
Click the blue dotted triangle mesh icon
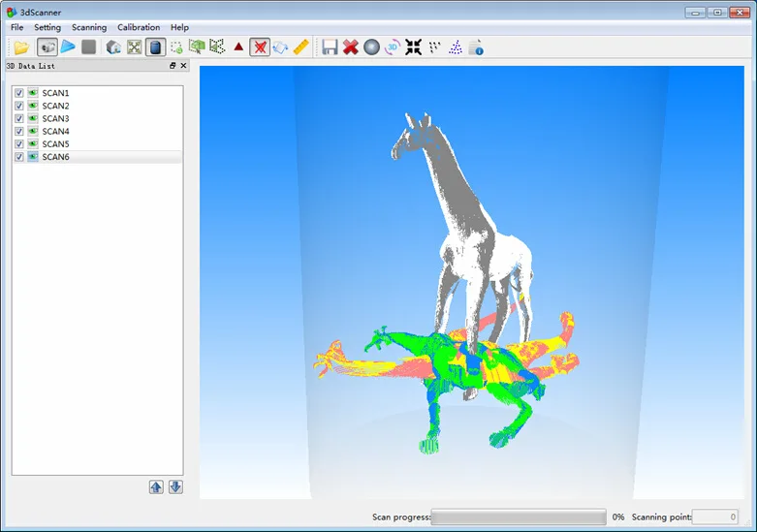click(456, 47)
